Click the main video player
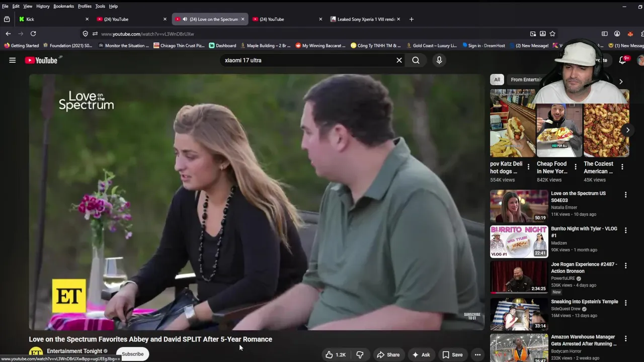Screen dimensions: 644x362 (256, 202)
